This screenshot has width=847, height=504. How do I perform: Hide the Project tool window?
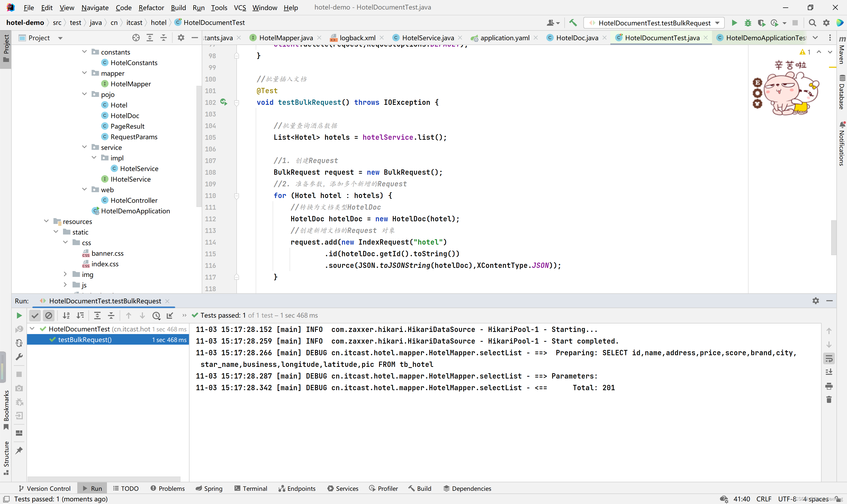point(195,38)
